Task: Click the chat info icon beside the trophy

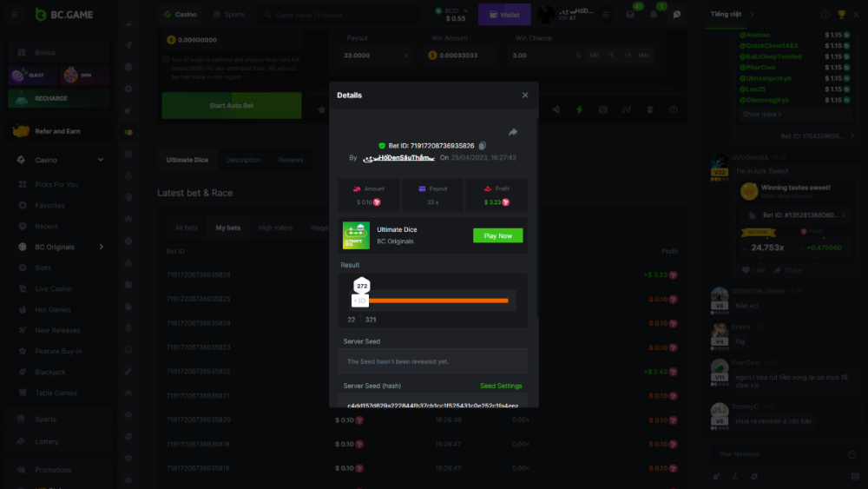Action: (x=825, y=15)
